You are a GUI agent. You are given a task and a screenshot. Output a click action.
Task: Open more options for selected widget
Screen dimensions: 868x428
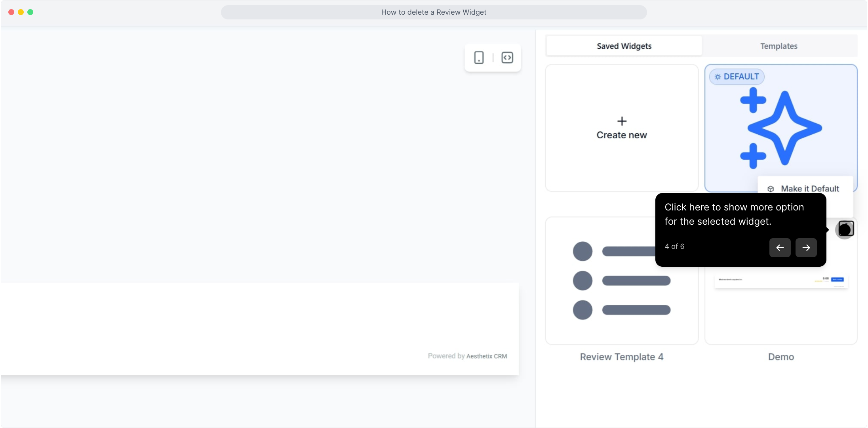(845, 229)
